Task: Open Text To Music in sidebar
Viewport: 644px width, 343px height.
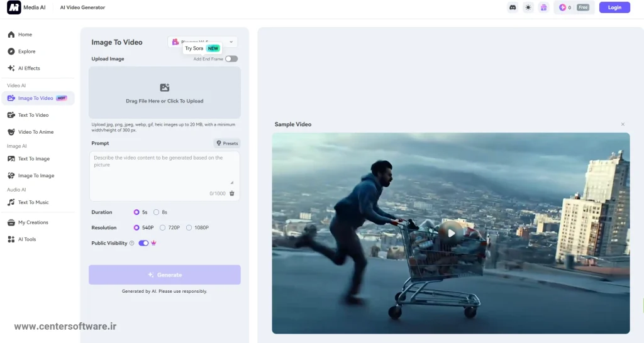Action: click(x=38, y=202)
